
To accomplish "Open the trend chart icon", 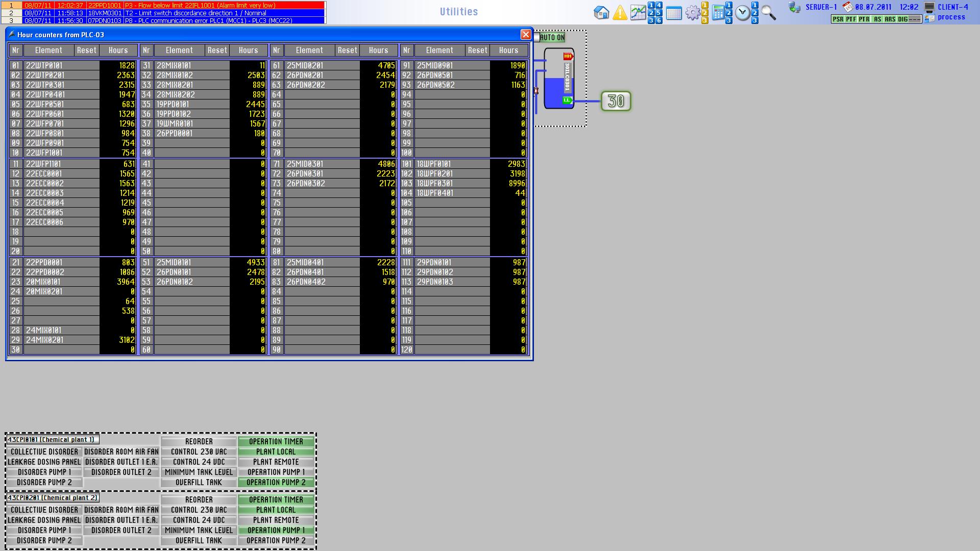I will click(x=638, y=13).
